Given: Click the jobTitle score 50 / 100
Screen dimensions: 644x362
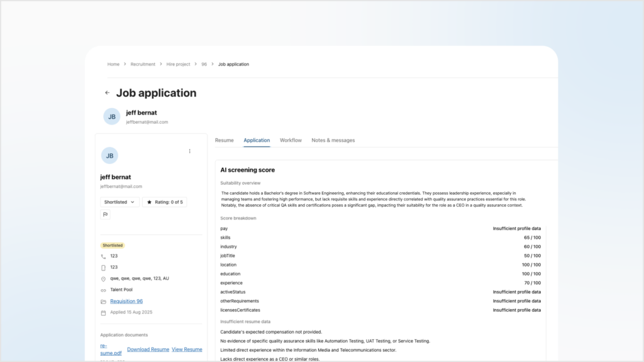Looking at the screenshot, I should click(532, 256).
